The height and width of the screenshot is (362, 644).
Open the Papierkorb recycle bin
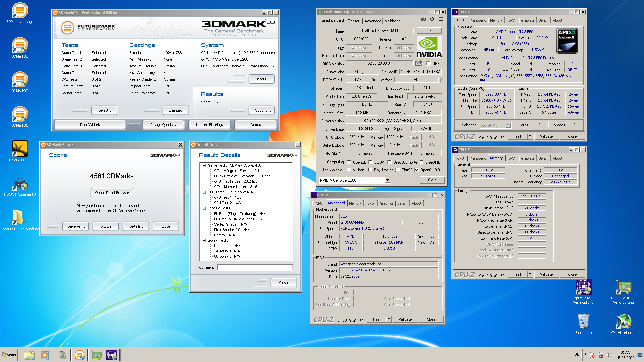click(x=583, y=324)
